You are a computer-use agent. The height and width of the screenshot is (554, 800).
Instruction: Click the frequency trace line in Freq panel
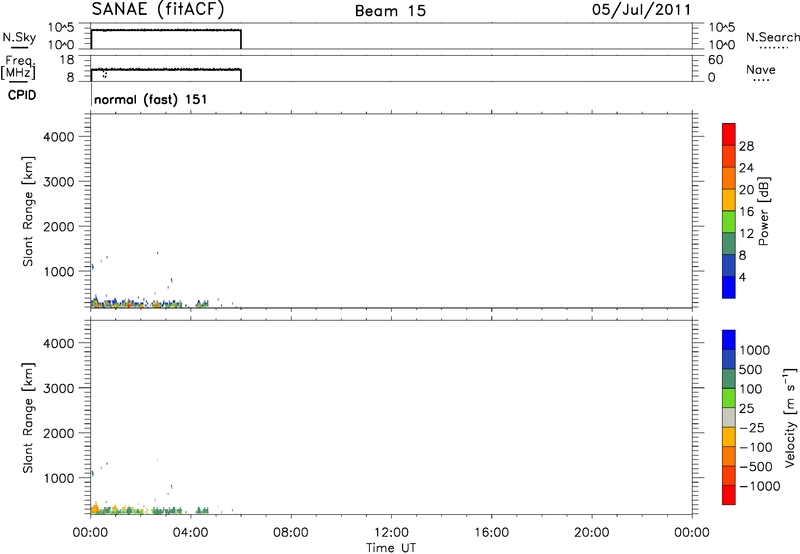pyautogui.click(x=166, y=69)
